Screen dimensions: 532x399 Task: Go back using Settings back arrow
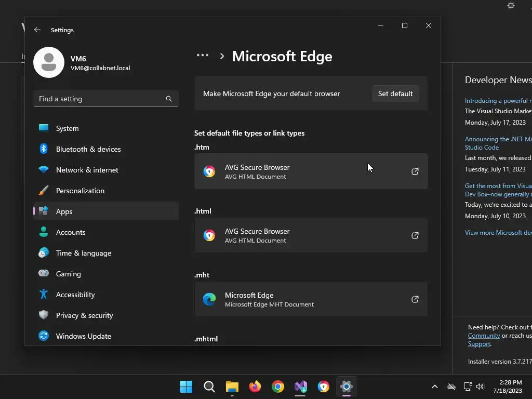(x=37, y=30)
